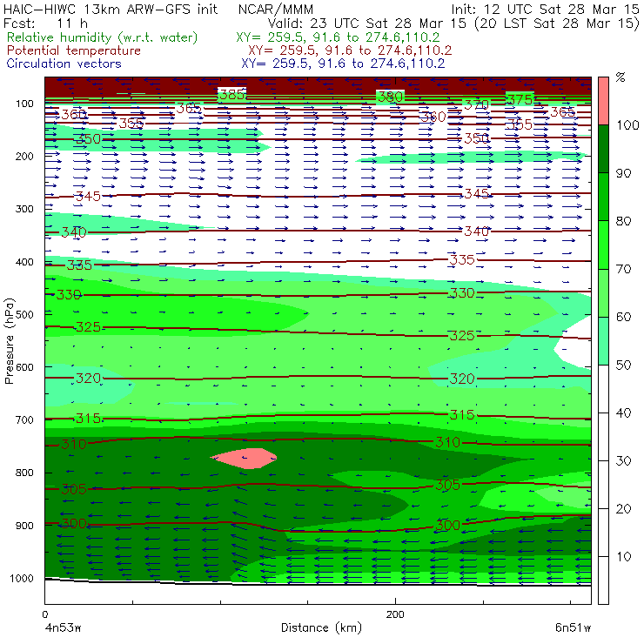The height and width of the screenshot is (644, 644).
Task: Click the '385' potential temperature contour label
Action: coord(232,95)
